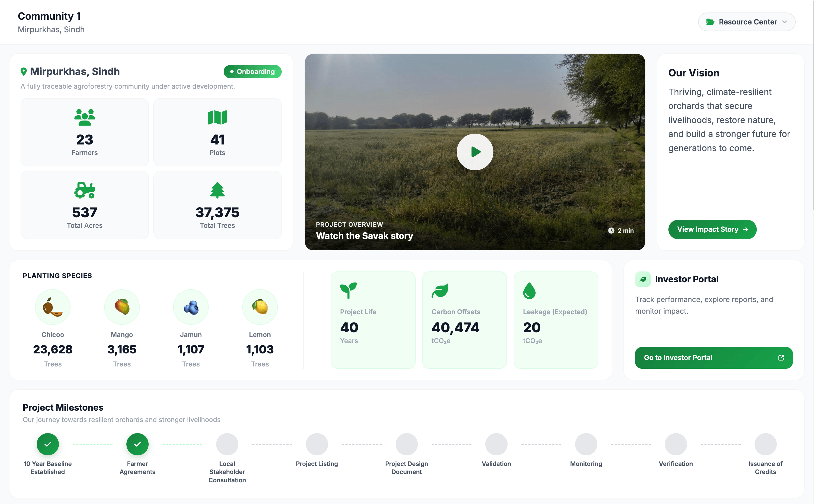Click the Monitoring milestone circle
The height and width of the screenshot is (504, 814).
click(586, 444)
